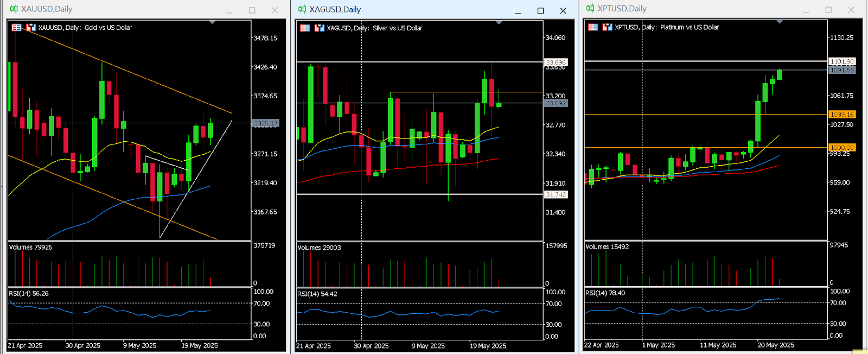Viewport: 868px width, 354px height.
Task: Click 1130.25 on platinum price scale
Action: (842, 38)
